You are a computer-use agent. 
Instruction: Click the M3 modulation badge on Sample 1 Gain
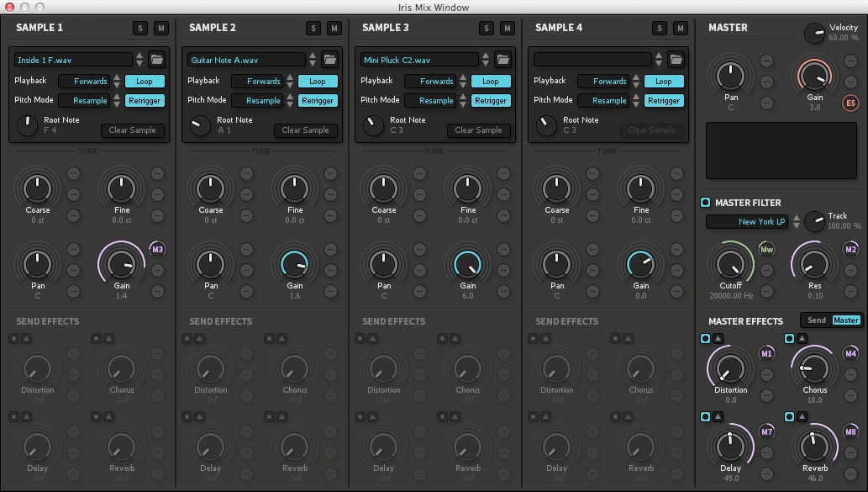[157, 249]
